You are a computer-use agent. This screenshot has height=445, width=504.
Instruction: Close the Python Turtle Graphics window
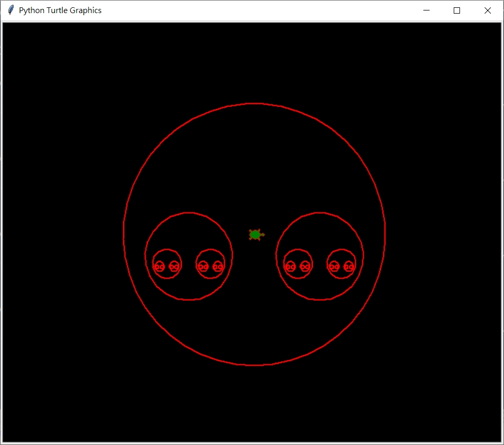point(487,10)
